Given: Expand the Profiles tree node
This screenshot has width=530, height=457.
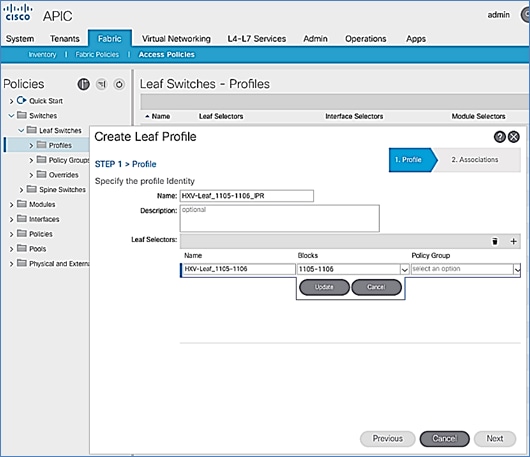Looking at the screenshot, I should click(x=31, y=146).
